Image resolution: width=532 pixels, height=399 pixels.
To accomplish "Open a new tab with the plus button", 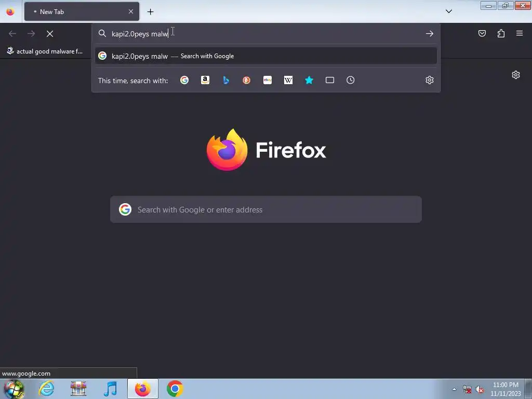I will (150, 12).
